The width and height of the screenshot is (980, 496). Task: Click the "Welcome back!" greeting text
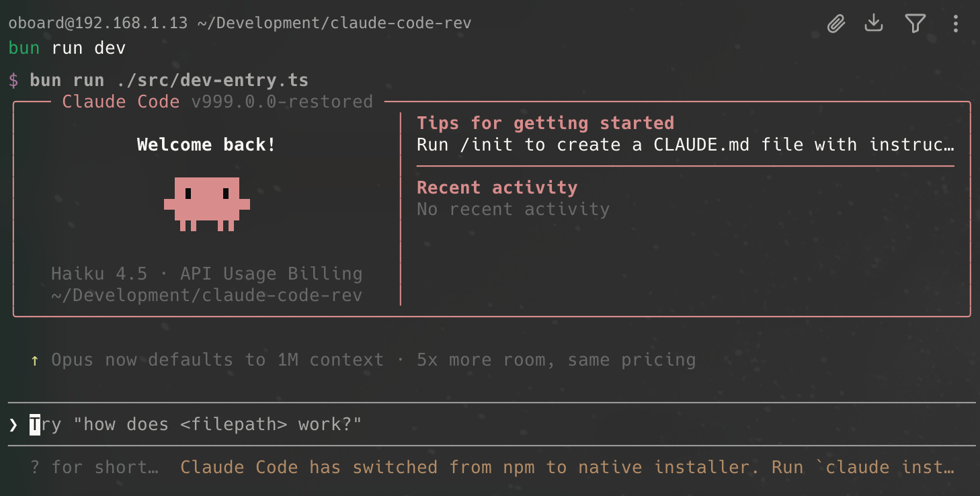(x=206, y=144)
